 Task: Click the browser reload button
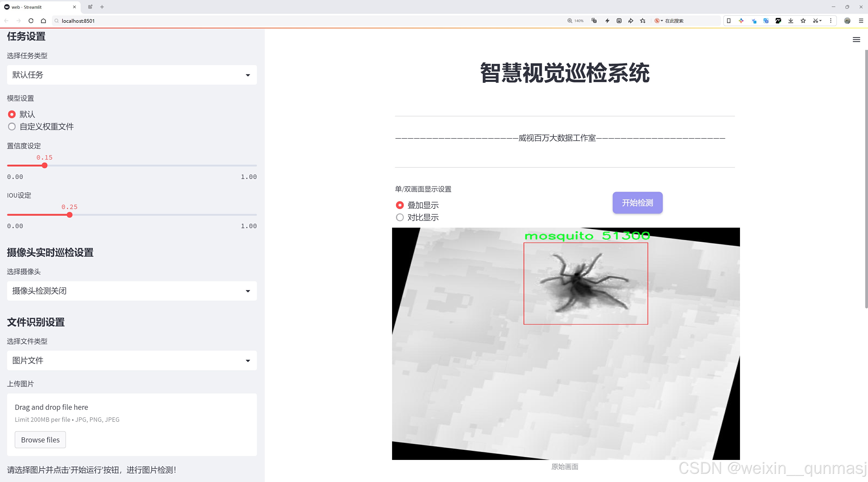click(x=31, y=21)
